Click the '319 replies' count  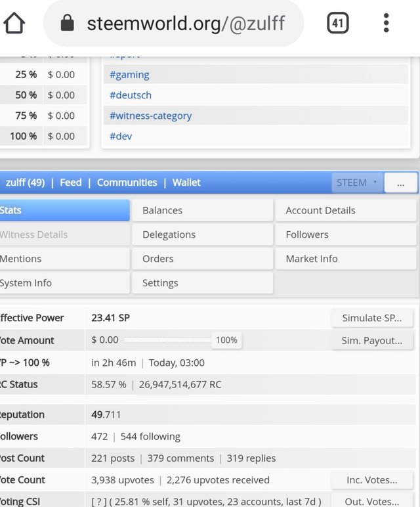[x=251, y=458]
